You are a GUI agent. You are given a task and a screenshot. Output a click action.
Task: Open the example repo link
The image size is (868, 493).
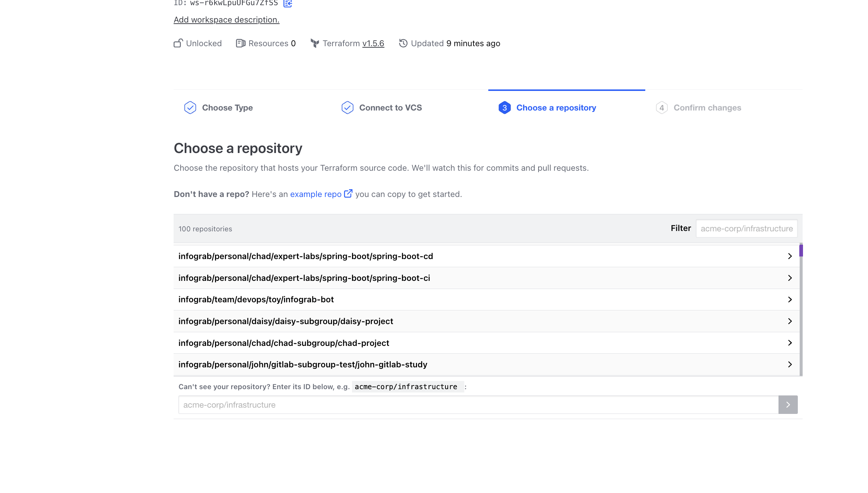pyautogui.click(x=315, y=194)
